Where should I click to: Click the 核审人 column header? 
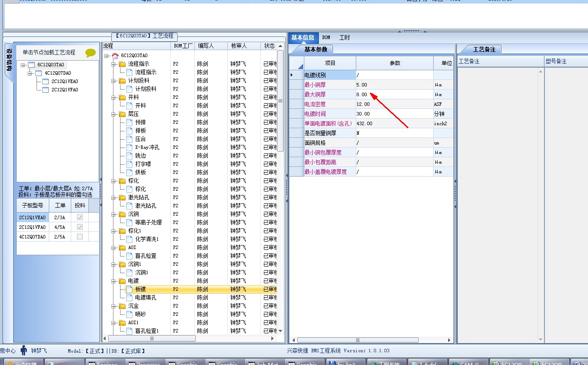click(x=245, y=46)
